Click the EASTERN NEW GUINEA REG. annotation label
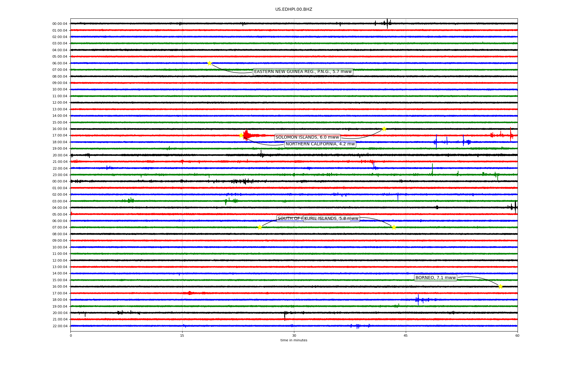Viewport: 588px width, 368px height. click(303, 72)
